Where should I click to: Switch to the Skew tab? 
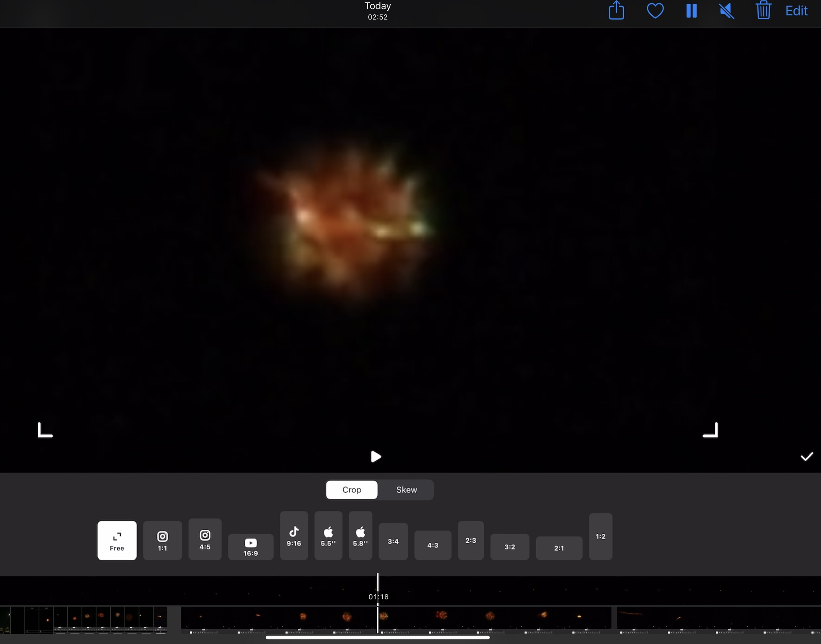tap(406, 490)
